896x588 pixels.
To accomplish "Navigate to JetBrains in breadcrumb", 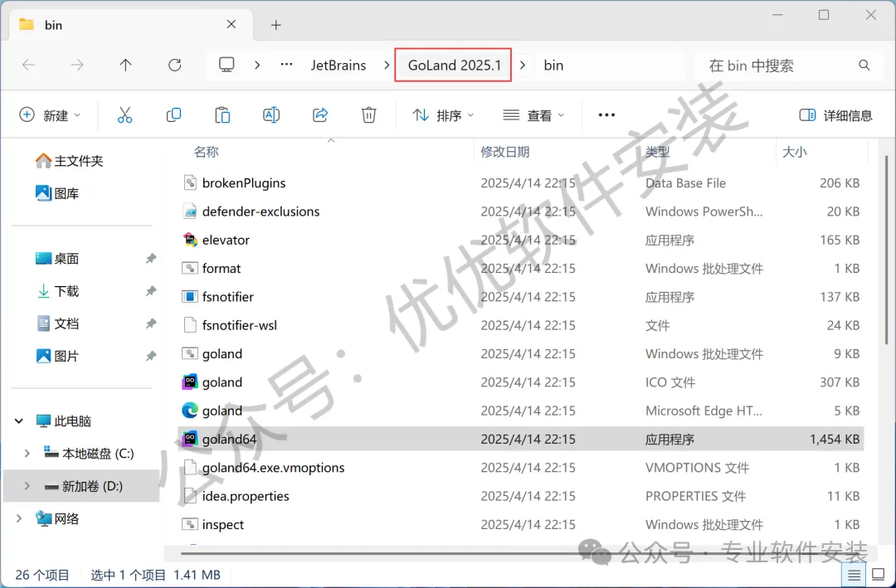I will point(338,66).
